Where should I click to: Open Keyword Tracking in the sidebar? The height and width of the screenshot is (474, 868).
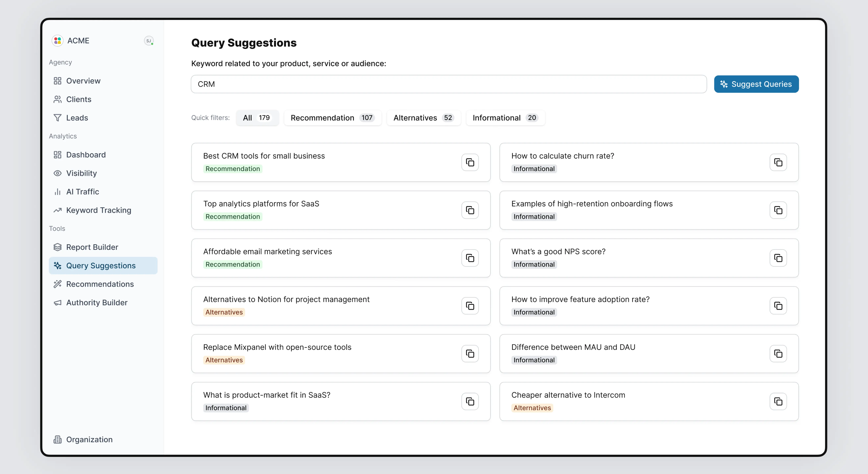point(98,210)
